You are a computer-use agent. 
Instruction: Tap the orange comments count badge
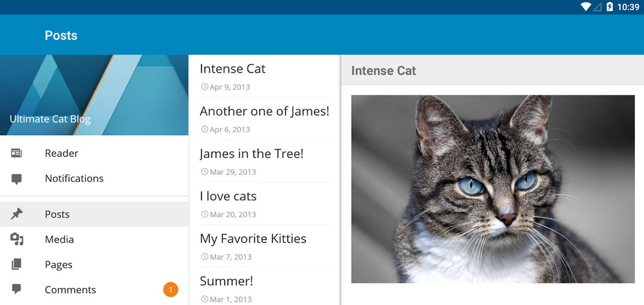[170, 290]
